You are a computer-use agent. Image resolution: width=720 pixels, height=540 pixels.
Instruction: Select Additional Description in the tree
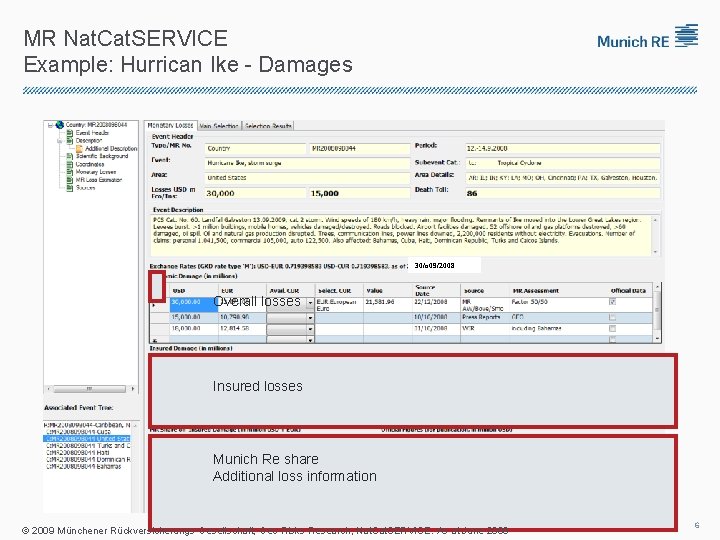[111, 148]
